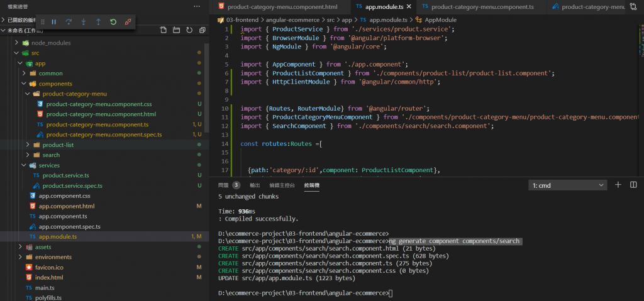Click the debug Step Over button
This screenshot has height=301, width=644.
point(69,22)
